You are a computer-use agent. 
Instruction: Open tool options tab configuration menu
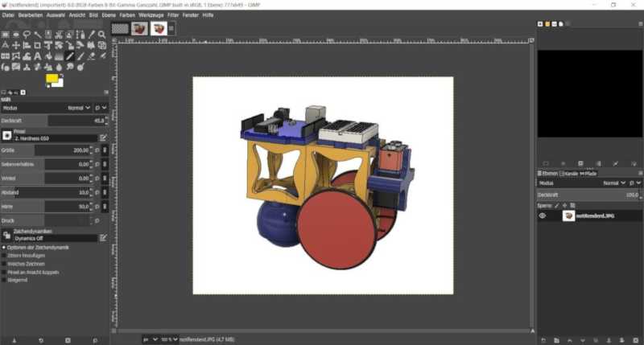click(x=106, y=92)
